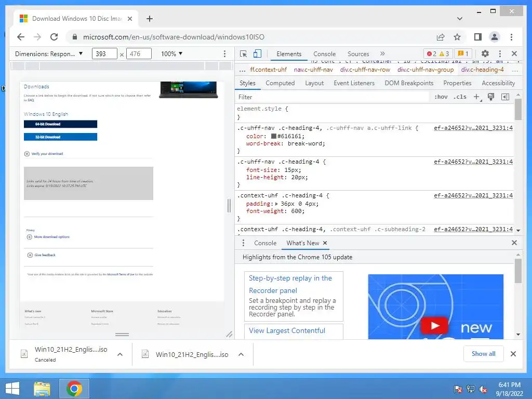532x399 pixels.
Task: Open the Computed styles tab
Action: tap(280, 83)
